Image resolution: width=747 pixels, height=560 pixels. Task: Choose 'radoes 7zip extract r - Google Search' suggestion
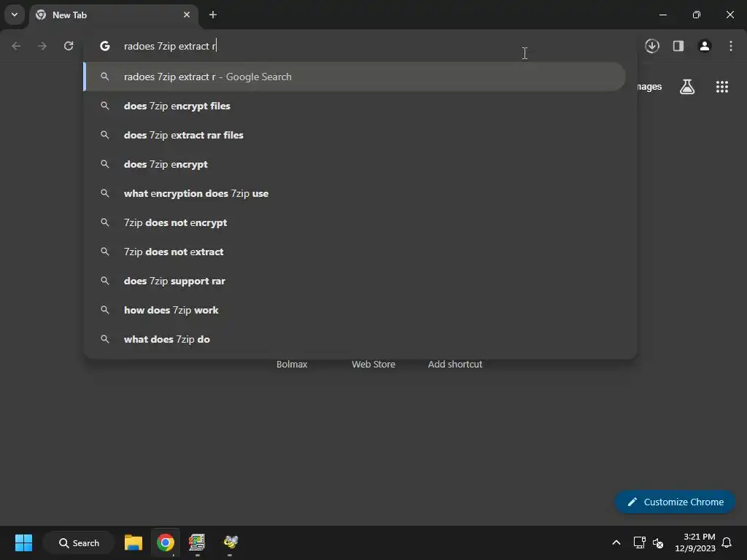tap(355, 77)
